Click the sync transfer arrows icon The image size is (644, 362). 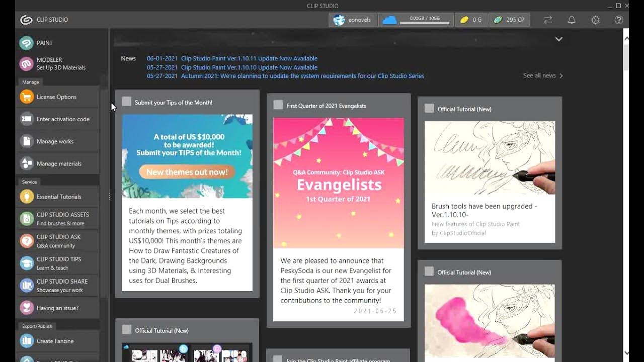pos(548,20)
